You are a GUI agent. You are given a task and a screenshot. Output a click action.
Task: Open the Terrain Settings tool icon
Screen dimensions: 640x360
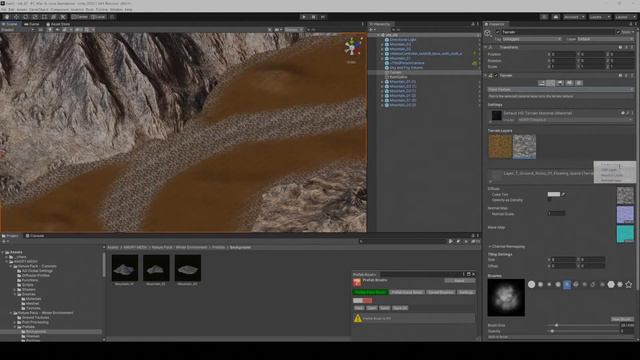579,83
